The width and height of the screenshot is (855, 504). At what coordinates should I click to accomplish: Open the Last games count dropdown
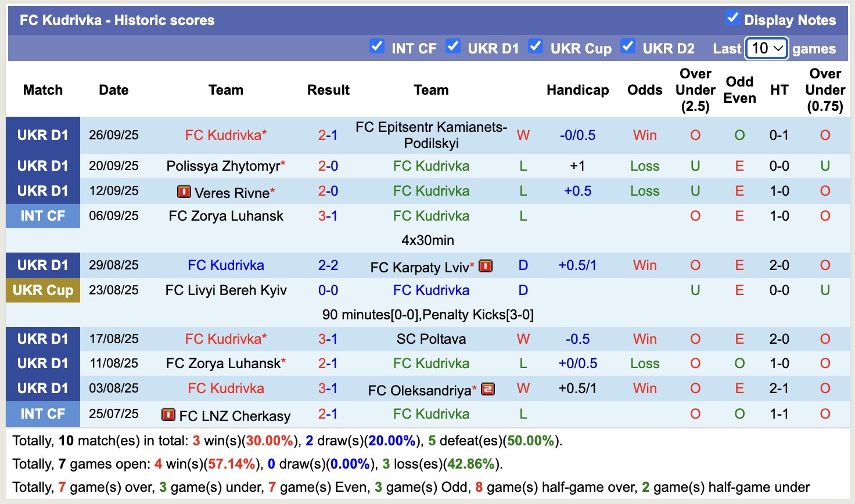tap(767, 48)
